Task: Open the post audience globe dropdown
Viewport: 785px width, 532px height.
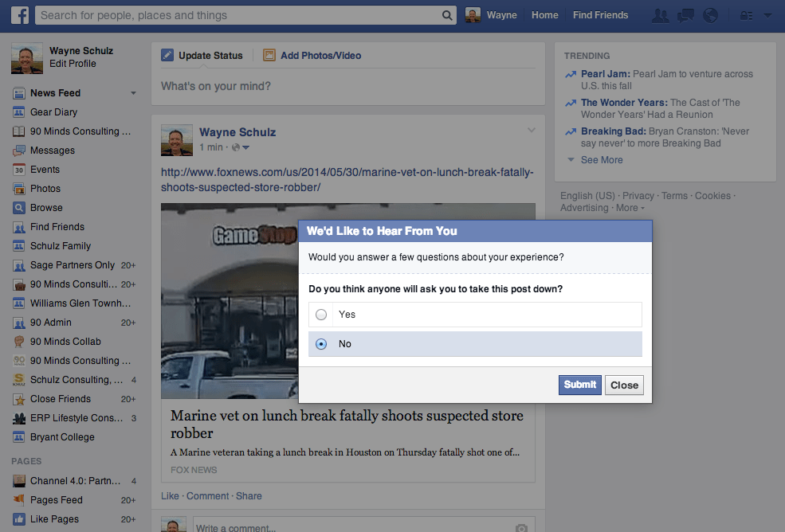Action: coord(240,147)
